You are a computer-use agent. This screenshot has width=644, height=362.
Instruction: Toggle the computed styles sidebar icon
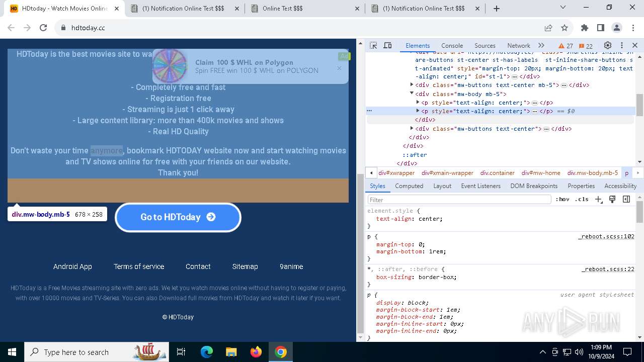(626, 199)
